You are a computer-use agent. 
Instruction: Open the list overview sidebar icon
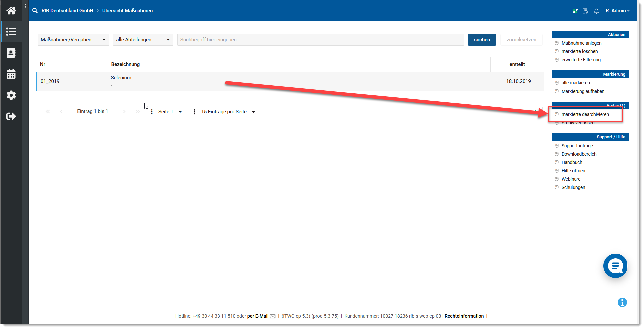point(11,32)
